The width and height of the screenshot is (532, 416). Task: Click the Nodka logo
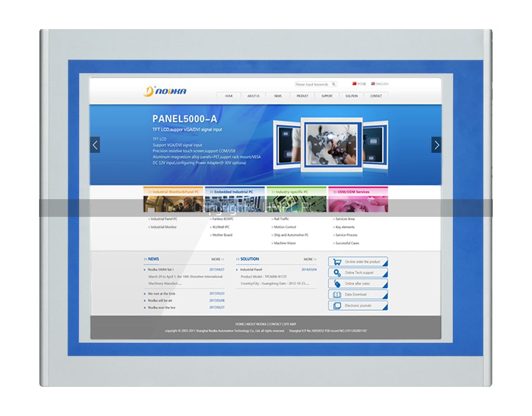pos(165,92)
